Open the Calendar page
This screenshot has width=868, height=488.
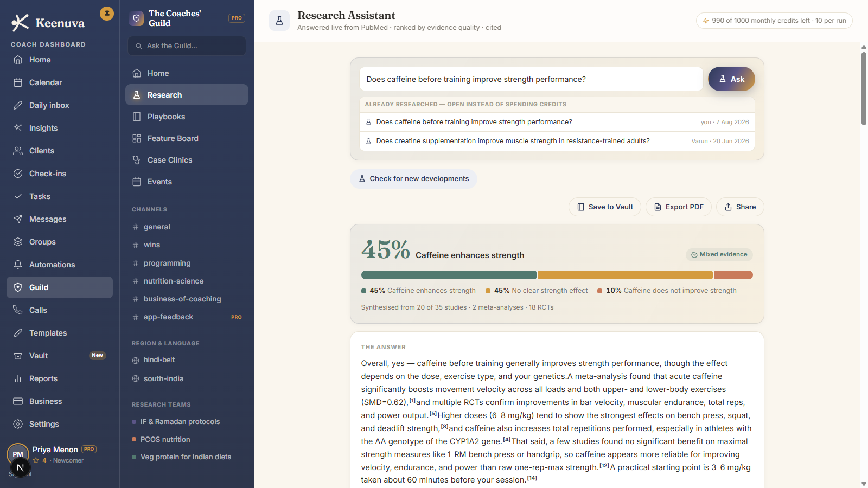click(x=60, y=82)
